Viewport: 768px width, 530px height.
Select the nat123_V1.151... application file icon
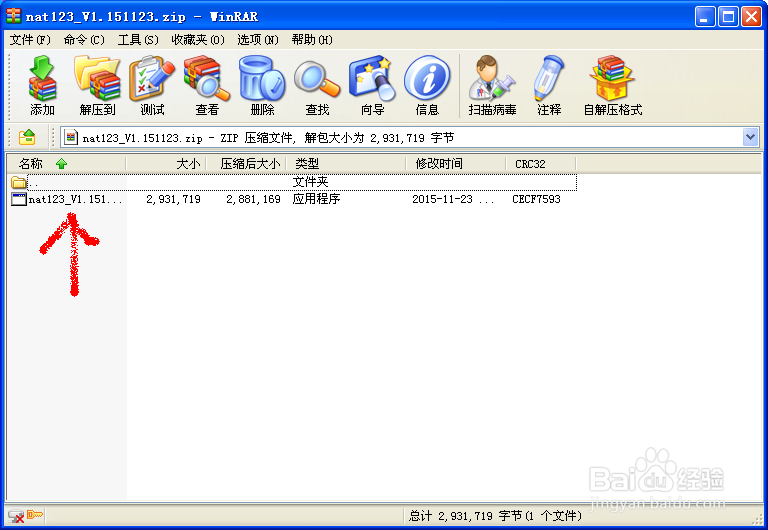pyautogui.click(x=19, y=199)
